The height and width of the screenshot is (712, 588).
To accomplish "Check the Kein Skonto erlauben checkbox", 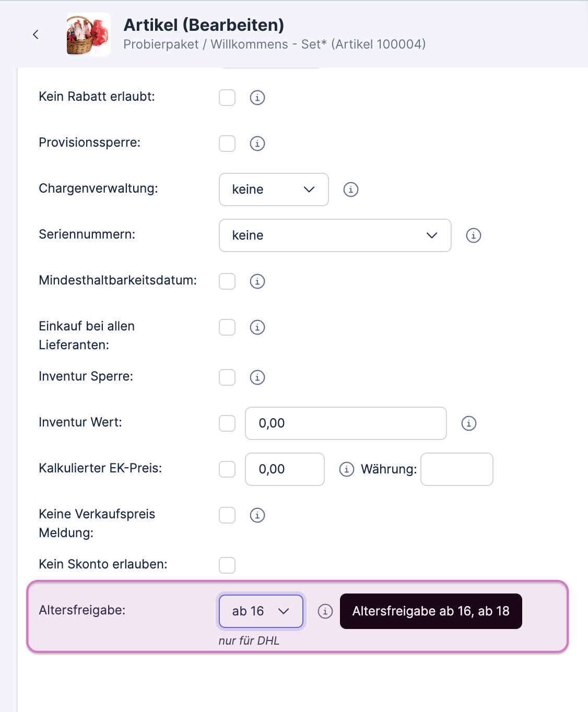I will [227, 565].
